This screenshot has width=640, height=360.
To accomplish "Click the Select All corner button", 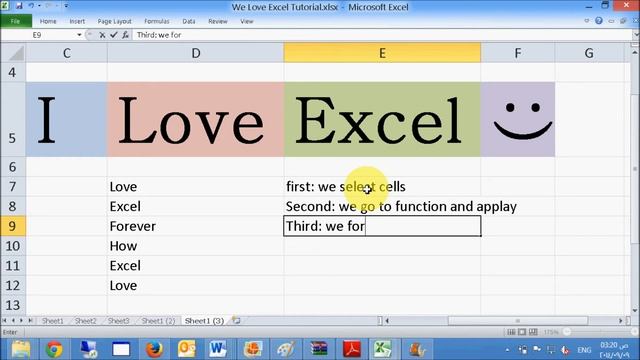I will pyautogui.click(x=13, y=53).
